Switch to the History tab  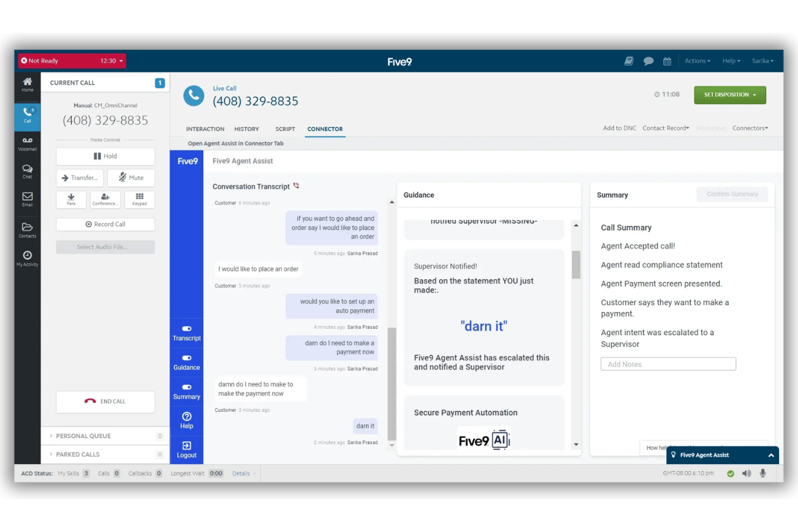246,129
